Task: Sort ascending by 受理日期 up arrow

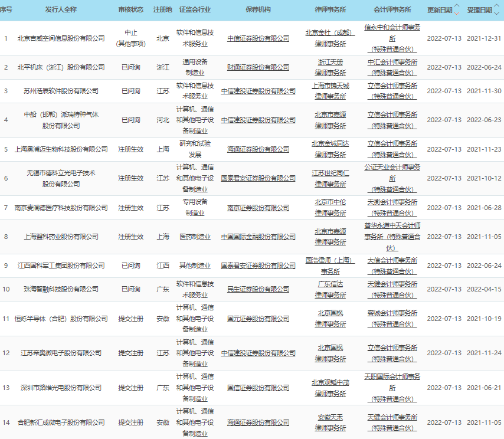Action: [x=496, y=6]
